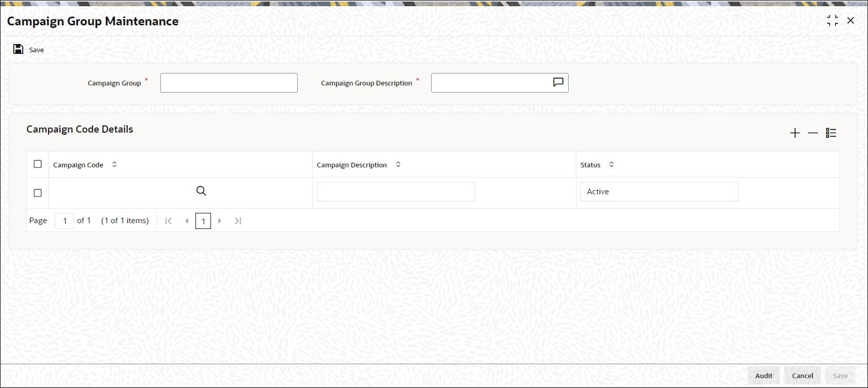This screenshot has width=868, height=388.
Task: Click the Campaign Code Details heading
Action: click(80, 129)
